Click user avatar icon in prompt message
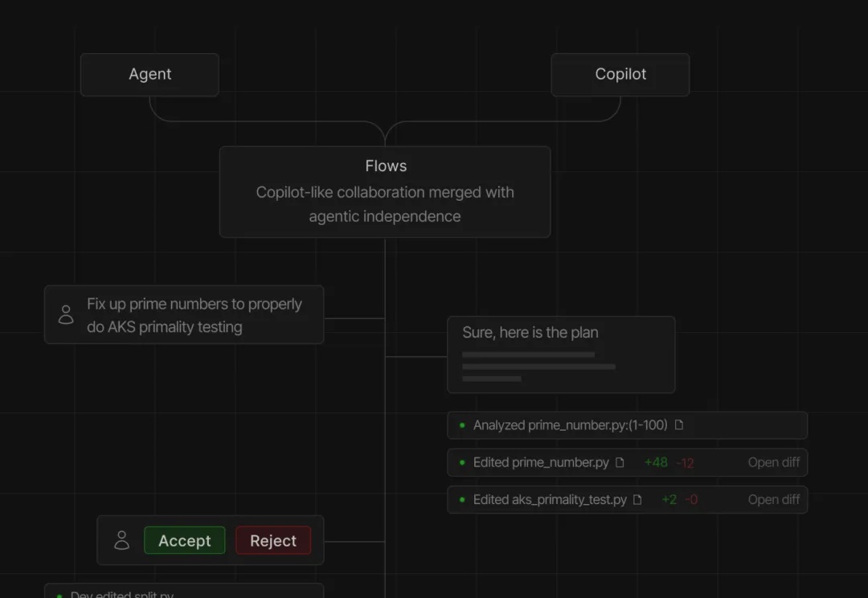 66,314
